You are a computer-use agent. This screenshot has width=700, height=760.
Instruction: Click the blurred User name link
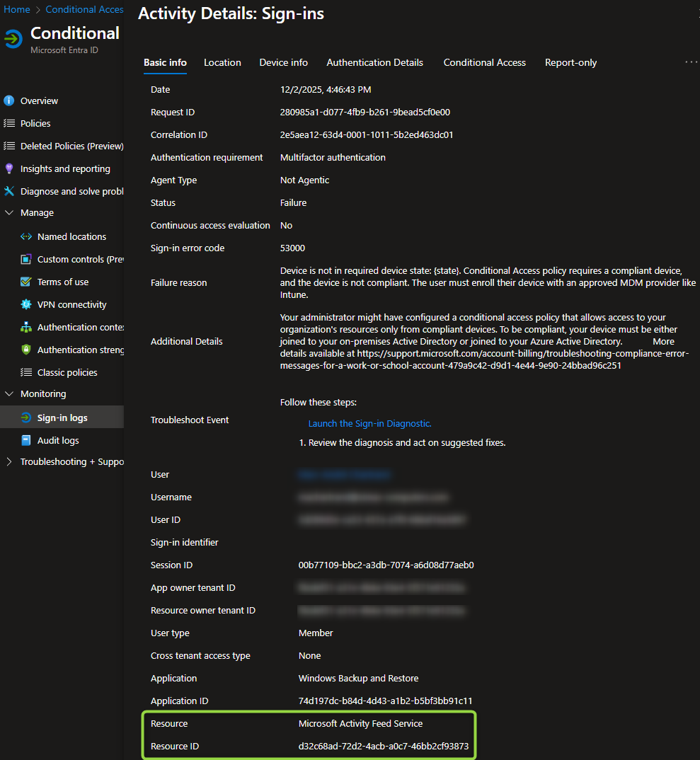pos(344,475)
